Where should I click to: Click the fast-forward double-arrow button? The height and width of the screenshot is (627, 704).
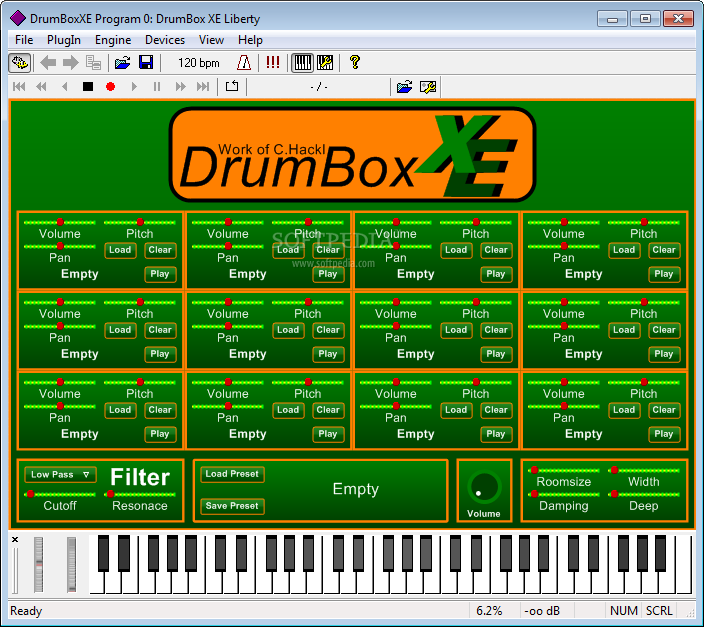180,86
